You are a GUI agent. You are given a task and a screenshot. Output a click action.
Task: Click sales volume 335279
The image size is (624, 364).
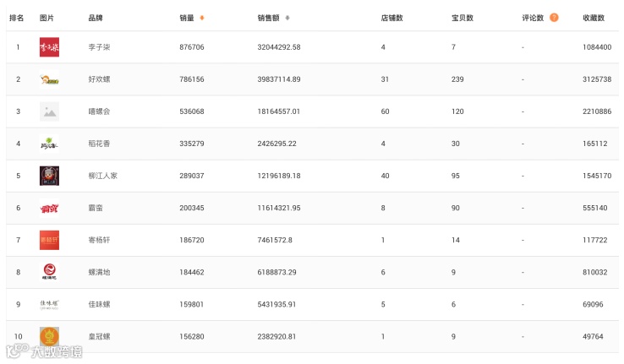[x=192, y=144]
